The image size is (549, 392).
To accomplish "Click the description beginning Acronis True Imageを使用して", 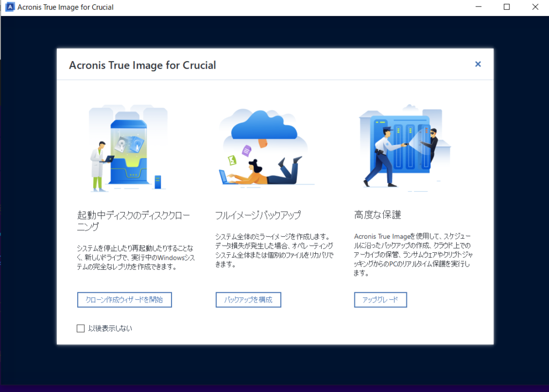I will (413, 254).
